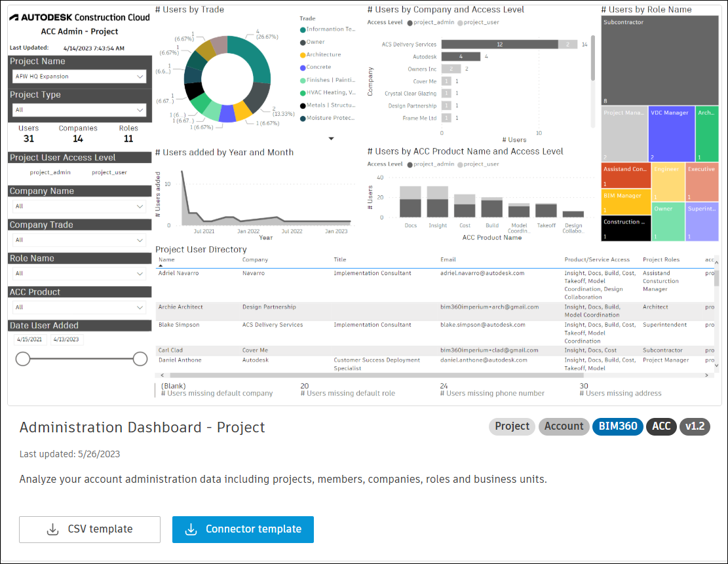Click the directory scroll-down arrow
The height and width of the screenshot is (564, 728).
pos(716,366)
